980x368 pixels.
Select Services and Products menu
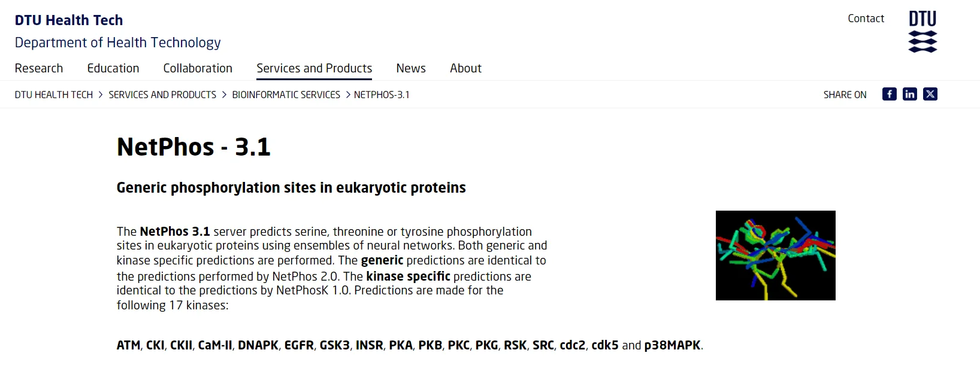point(314,68)
